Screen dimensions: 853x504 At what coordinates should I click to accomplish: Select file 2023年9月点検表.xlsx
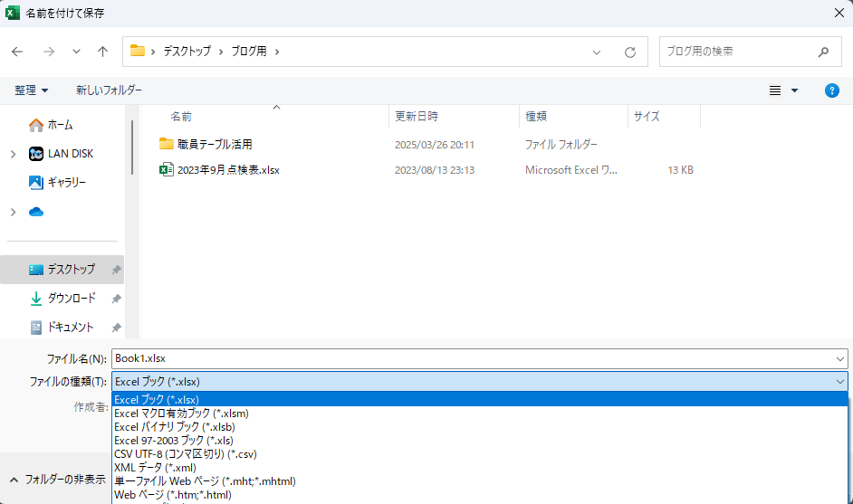[x=228, y=170]
